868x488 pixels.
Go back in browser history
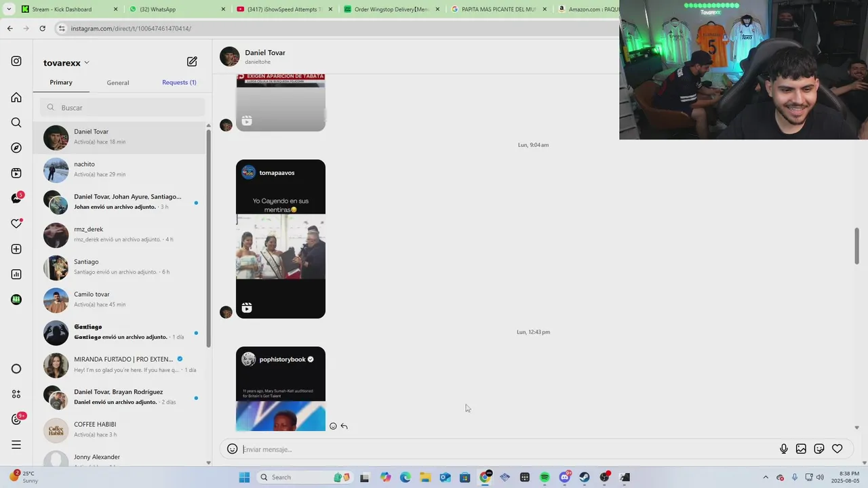[x=9, y=28]
